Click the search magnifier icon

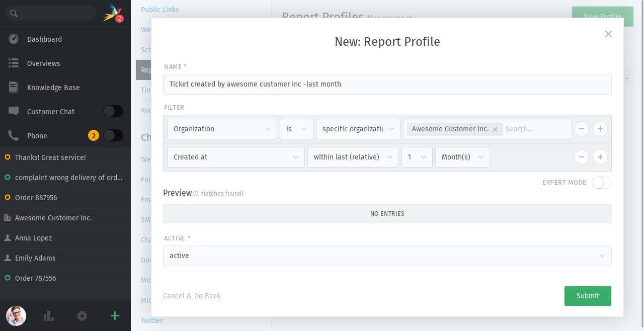14,14
